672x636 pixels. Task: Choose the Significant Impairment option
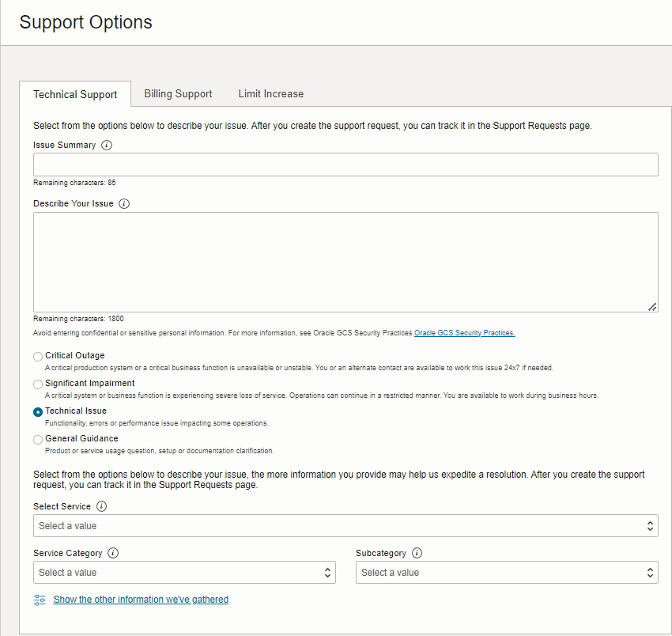coord(38,384)
